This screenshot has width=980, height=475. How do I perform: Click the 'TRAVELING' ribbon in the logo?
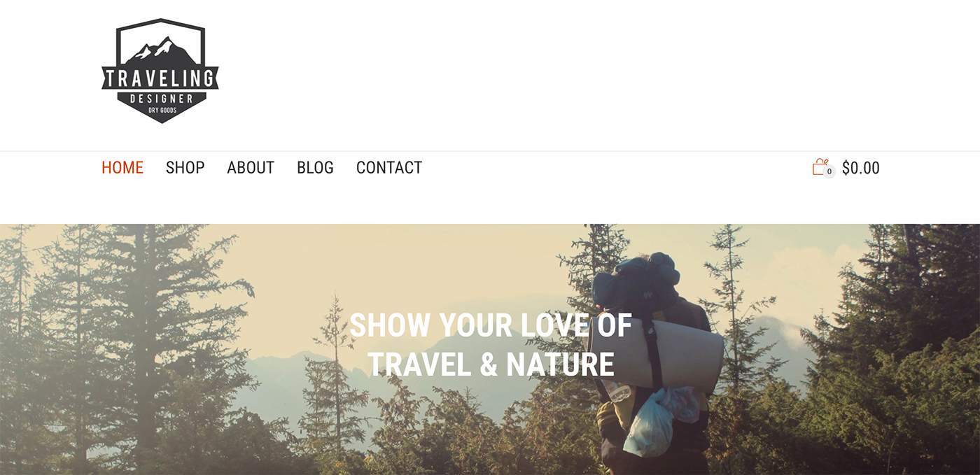(x=160, y=79)
